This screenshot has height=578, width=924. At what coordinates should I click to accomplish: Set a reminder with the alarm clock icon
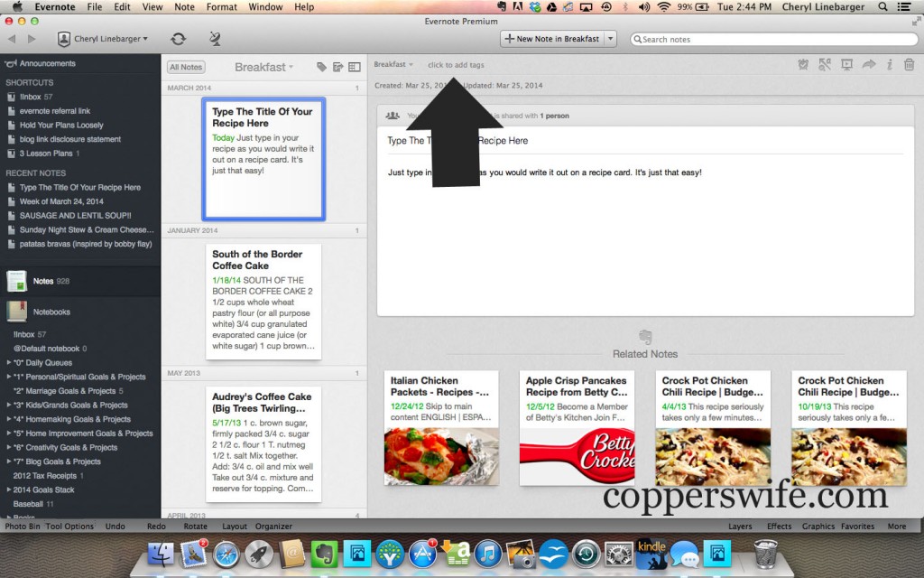coord(802,64)
